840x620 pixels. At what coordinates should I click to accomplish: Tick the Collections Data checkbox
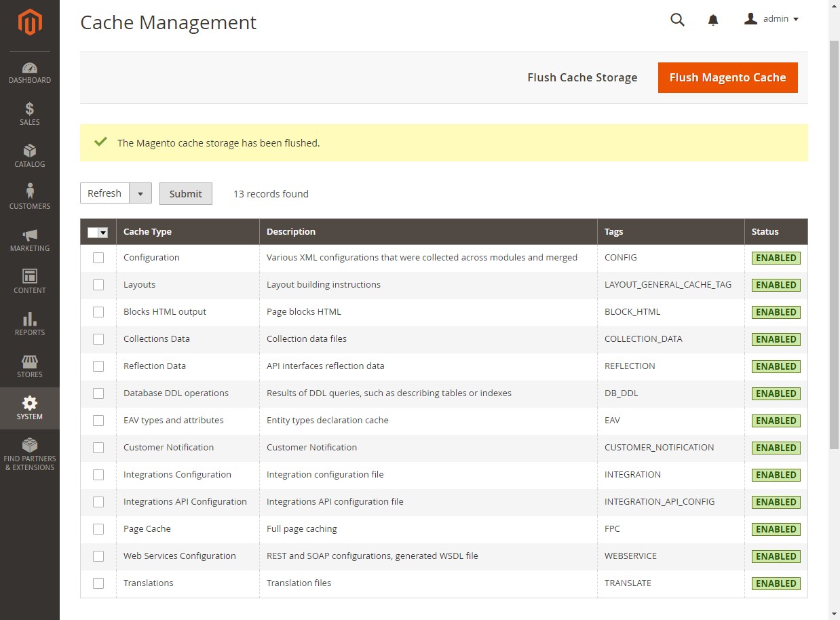tap(98, 339)
